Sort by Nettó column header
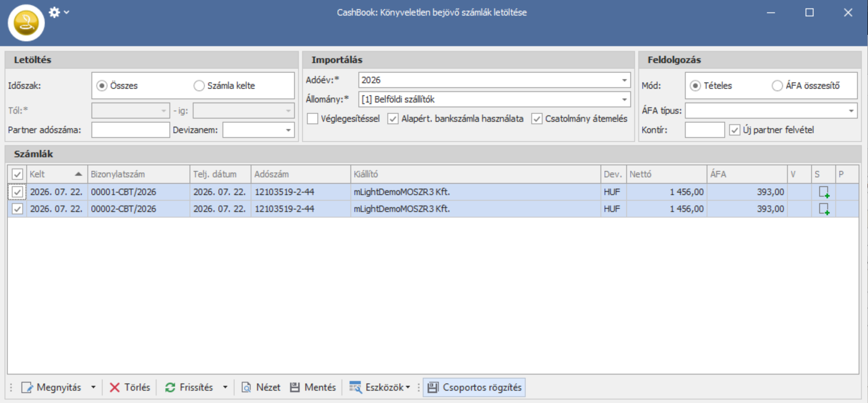Image resolution: width=868 pixels, height=403 pixels. (667, 174)
